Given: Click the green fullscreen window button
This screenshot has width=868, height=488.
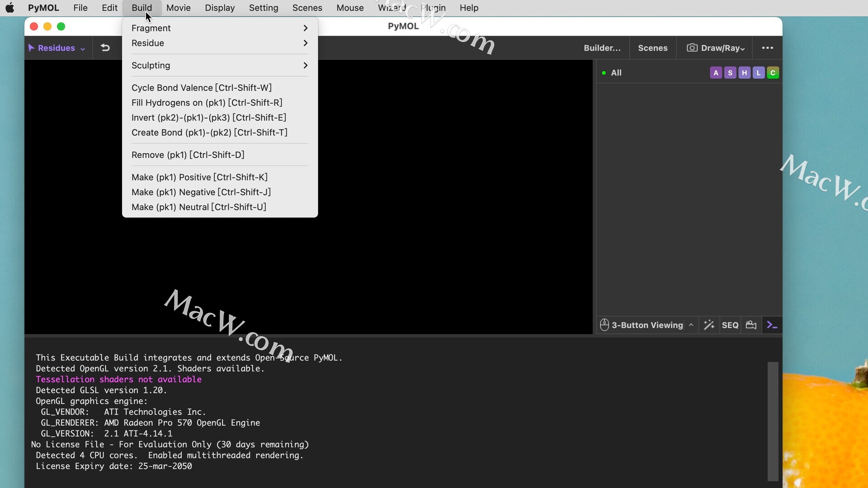Looking at the screenshot, I should (x=61, y=27).
